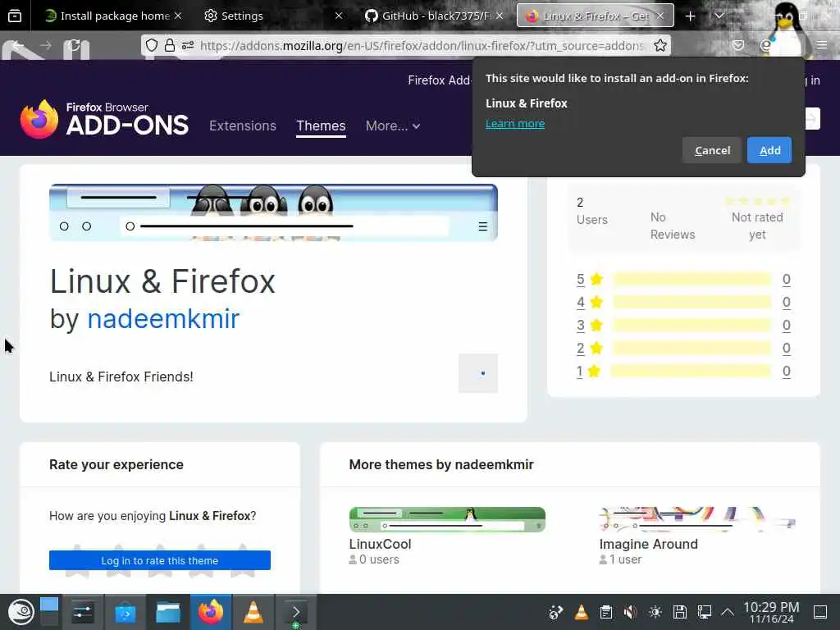The width and height of the screenshot is (840, 630).
Task: Click Imagine Around theme preview thumbnail
Action: click(697, 519)
